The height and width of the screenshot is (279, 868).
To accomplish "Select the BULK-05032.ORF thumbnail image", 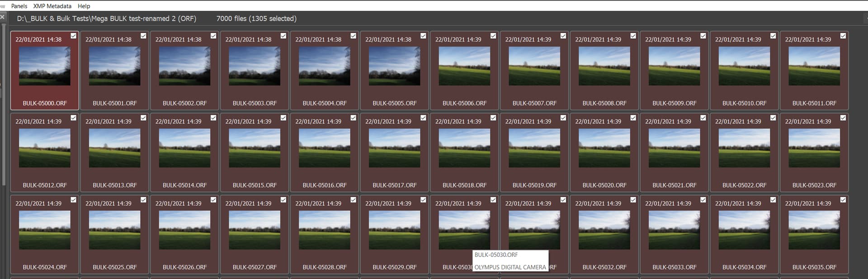I will click(x=604, y=230).
